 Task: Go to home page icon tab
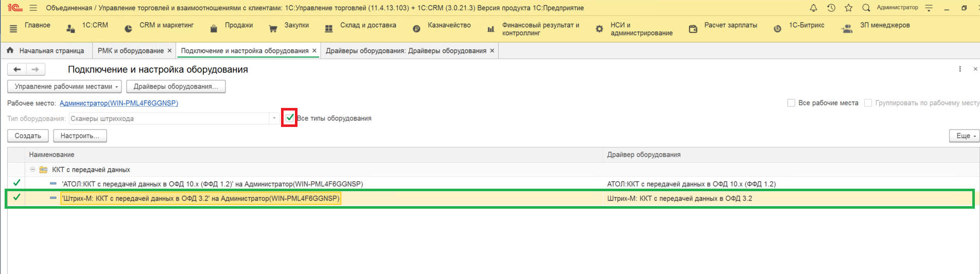[10, 50]
